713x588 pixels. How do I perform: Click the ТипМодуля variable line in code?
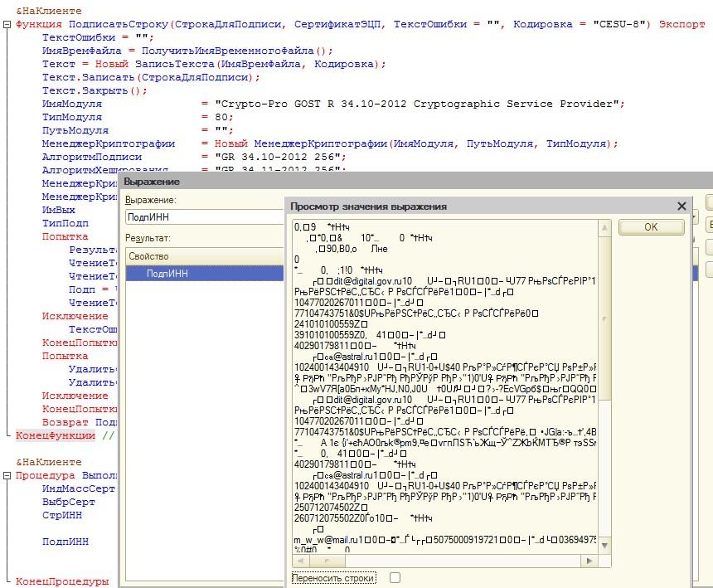pyautogui.click(x=72, y=117)
